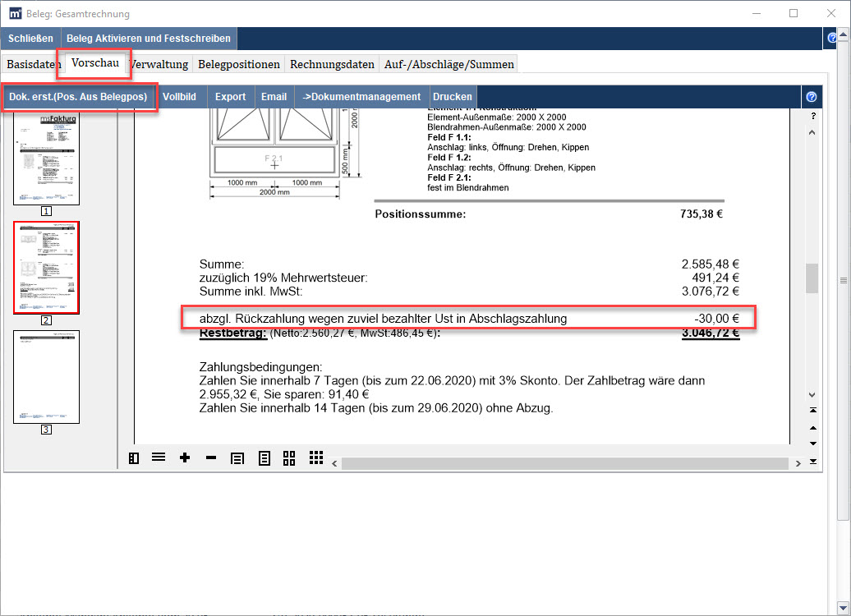This screenshot has width=851, height=616.
Task: Go to the Rechnungsdaten tab
Action: (332, 64)
